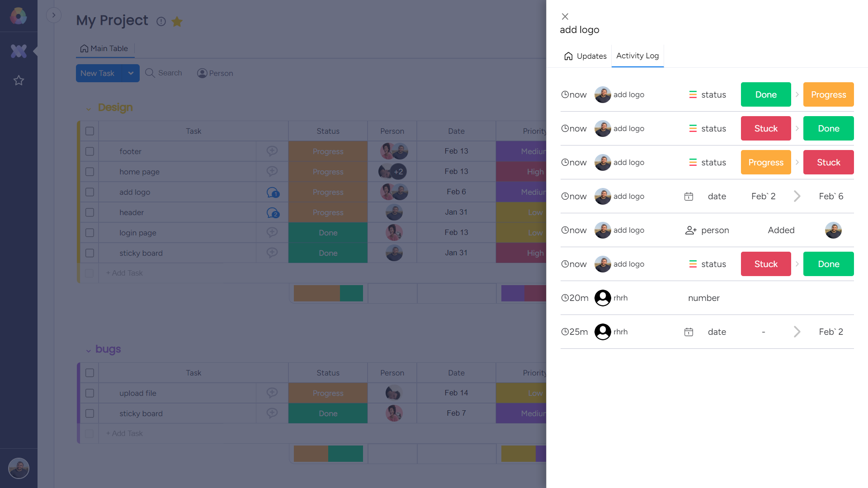
Task: Click the activity log tab
Action: pyautogui.click(x=637, y=56)
